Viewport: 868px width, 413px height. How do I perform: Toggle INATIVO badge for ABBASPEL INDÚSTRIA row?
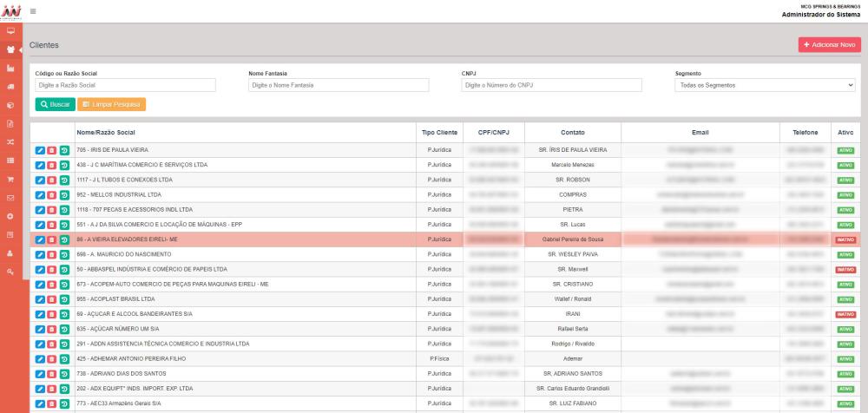[x=845, y=270]
